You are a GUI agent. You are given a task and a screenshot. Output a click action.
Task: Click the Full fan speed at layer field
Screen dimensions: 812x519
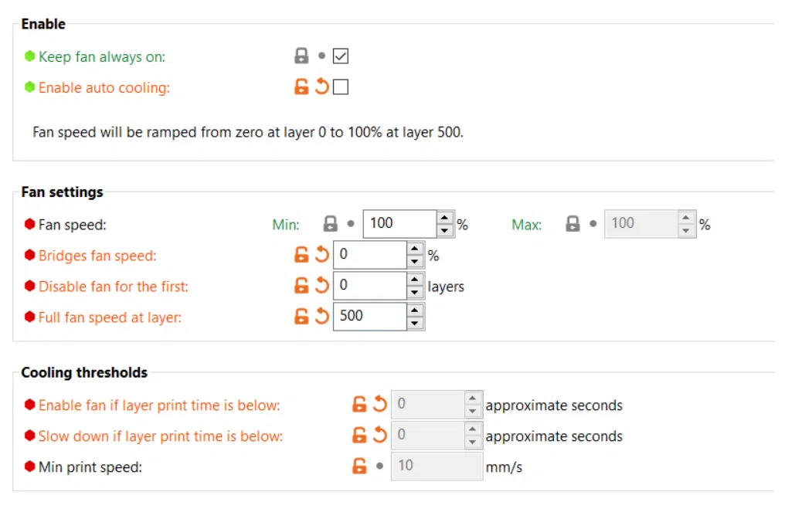(369, 316)
